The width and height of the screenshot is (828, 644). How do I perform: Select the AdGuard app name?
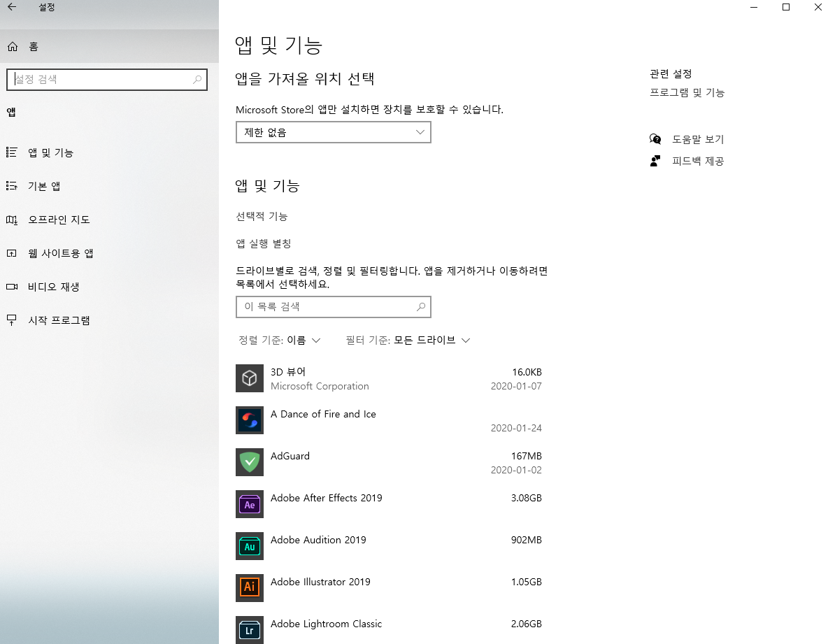coord(290,456)
